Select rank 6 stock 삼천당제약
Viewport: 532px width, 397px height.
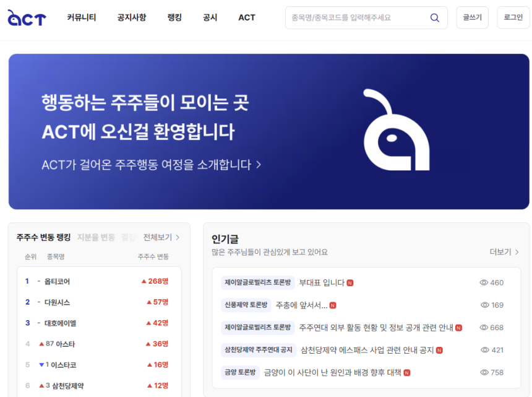[68, 386]
